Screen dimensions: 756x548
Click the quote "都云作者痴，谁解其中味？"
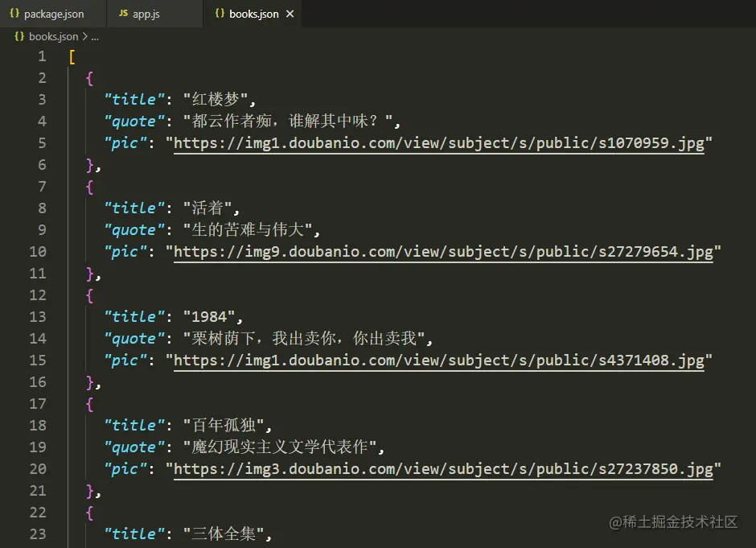pos(288,121)
